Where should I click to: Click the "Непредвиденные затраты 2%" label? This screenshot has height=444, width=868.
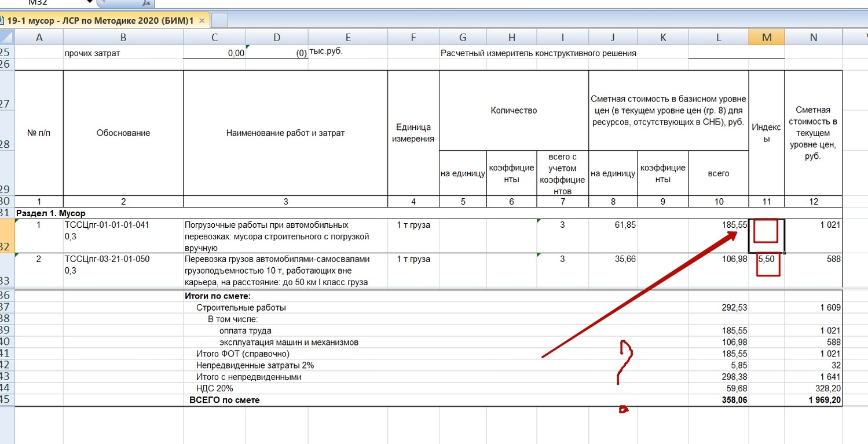255,365
